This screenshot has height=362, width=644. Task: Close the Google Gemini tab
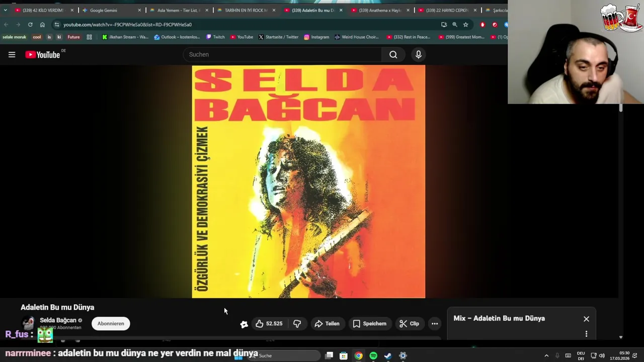pos(139,10)
